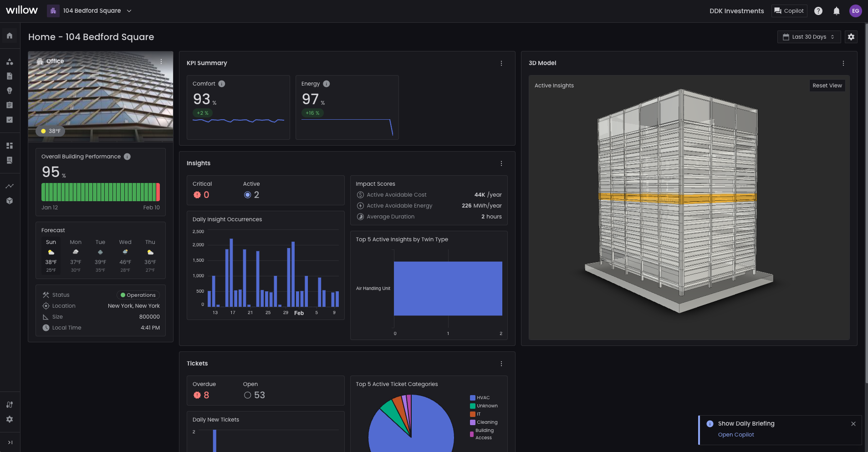Click the Open Copilot link
868x452 pixels.
pyautogui.click(x=736, y=435)
